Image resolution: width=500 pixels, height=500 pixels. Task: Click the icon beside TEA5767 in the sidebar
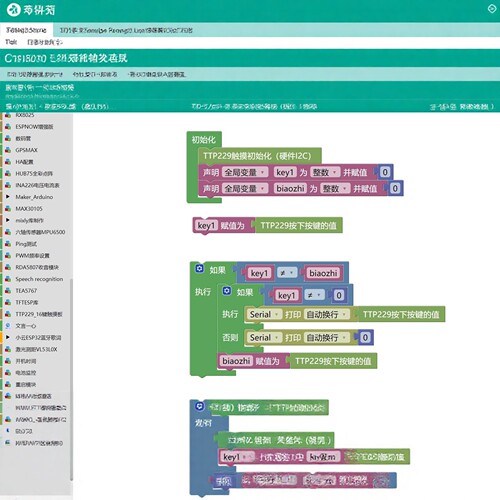coord(8,291)
